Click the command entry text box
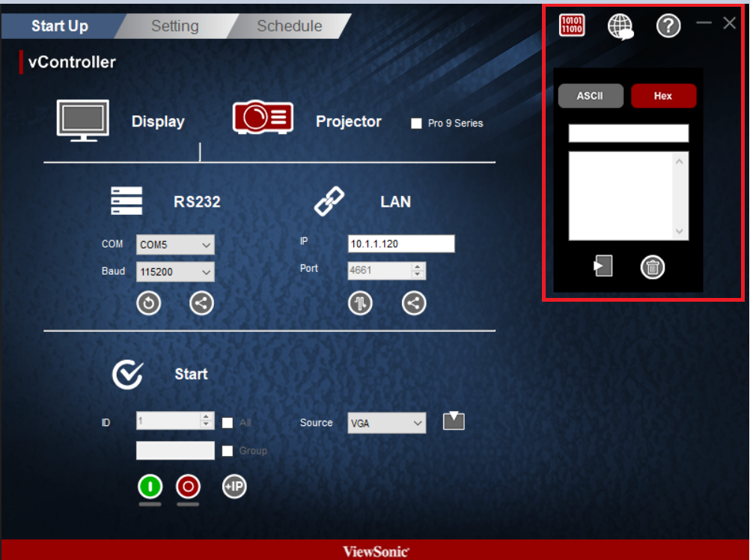Viewport: 750px width, 560px height. click(x=629, y=133)
